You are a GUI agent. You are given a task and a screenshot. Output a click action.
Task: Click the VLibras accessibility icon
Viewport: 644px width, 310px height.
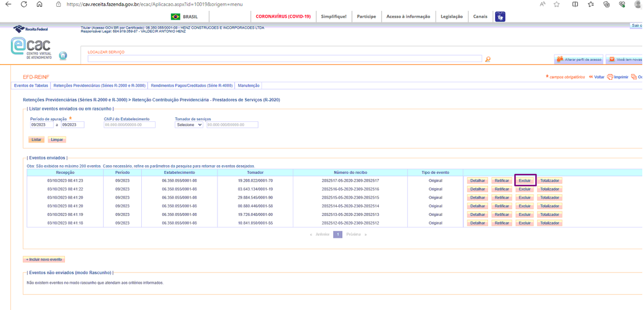(500, 17)
